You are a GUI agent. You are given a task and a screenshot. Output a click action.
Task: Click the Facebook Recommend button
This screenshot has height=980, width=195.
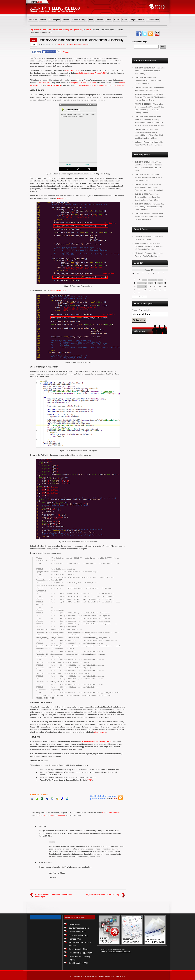tap(49, 51)
